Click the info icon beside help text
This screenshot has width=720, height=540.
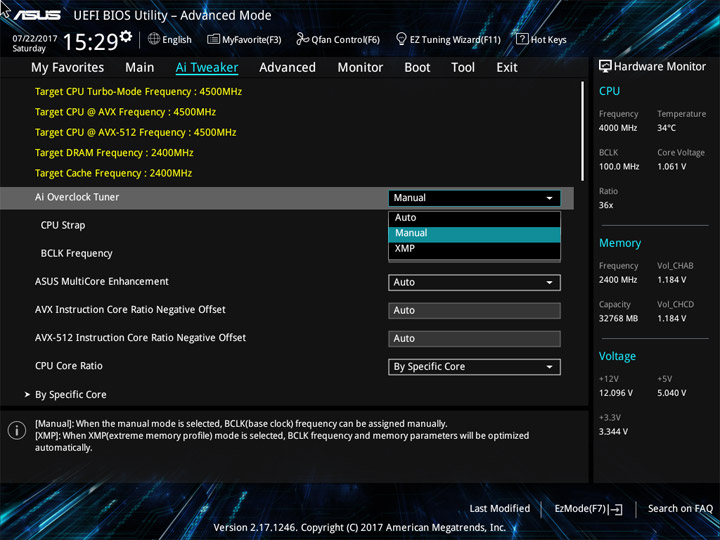click(17, 430)
